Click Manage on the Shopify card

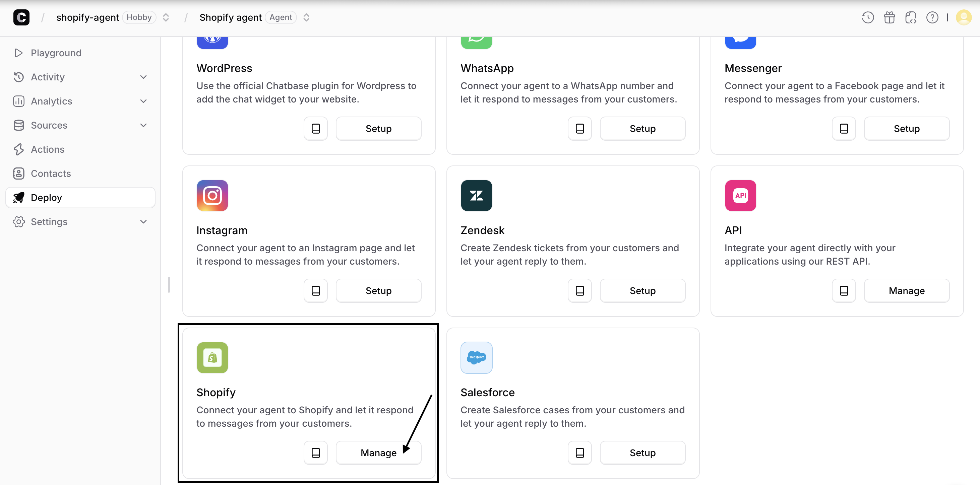tap(378, 453)
